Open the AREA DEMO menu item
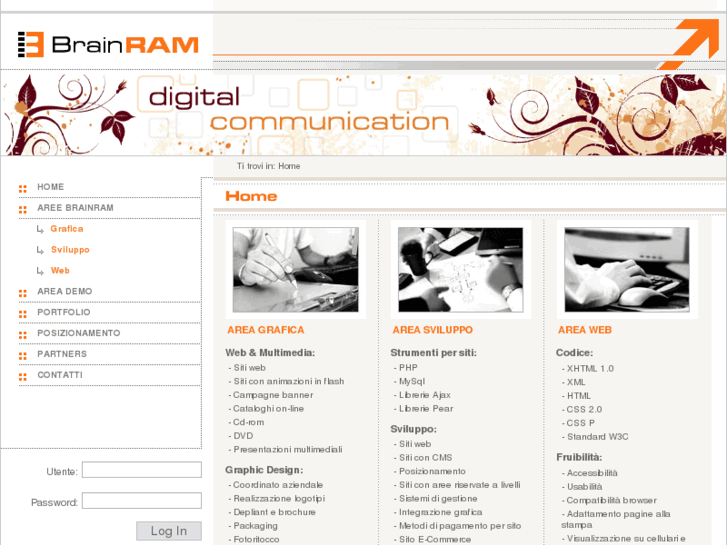Viewport: 727px width, 545px height. 64,291
